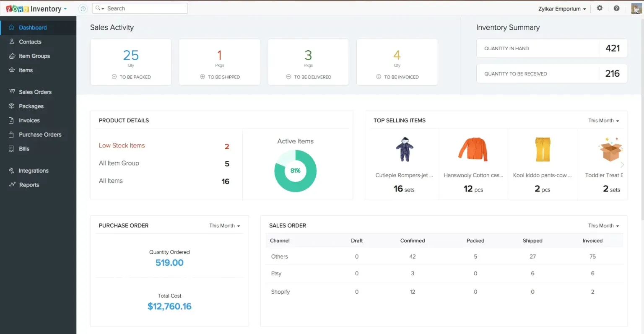This screenshot has height=334, width=644.
Task: Click the Purchase Orders bag icon
Action: (11, 135)
